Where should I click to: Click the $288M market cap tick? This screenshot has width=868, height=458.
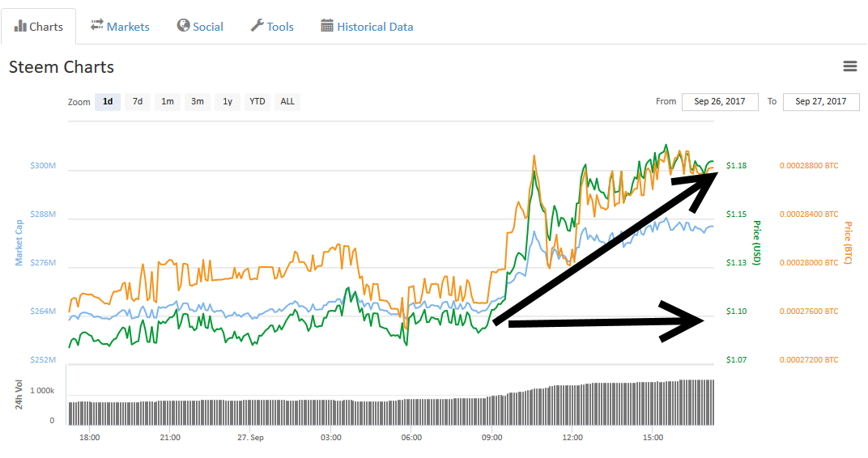click(43, 214)
